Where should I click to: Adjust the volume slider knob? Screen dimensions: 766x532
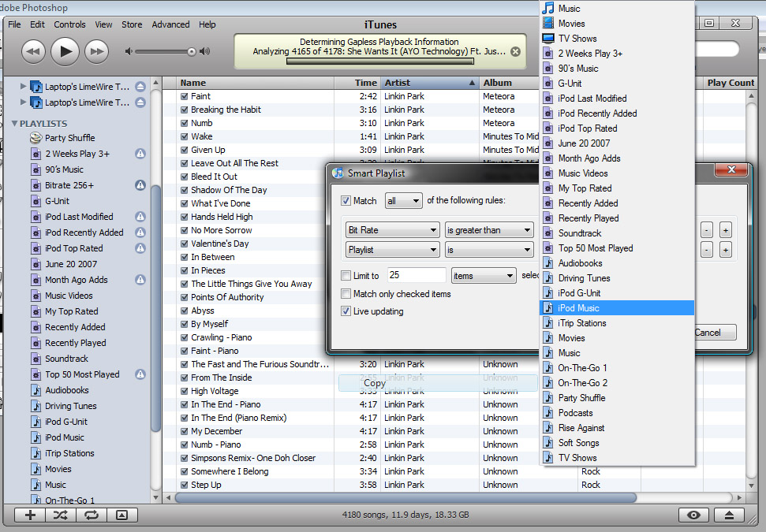coord(192,52)
